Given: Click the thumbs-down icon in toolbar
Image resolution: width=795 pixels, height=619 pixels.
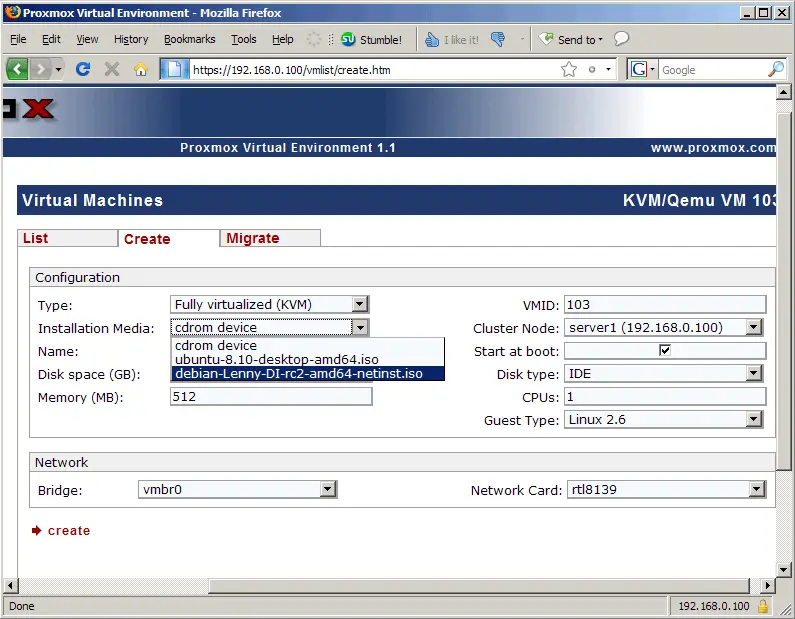Looking at the screenshot, I should 498,40.
